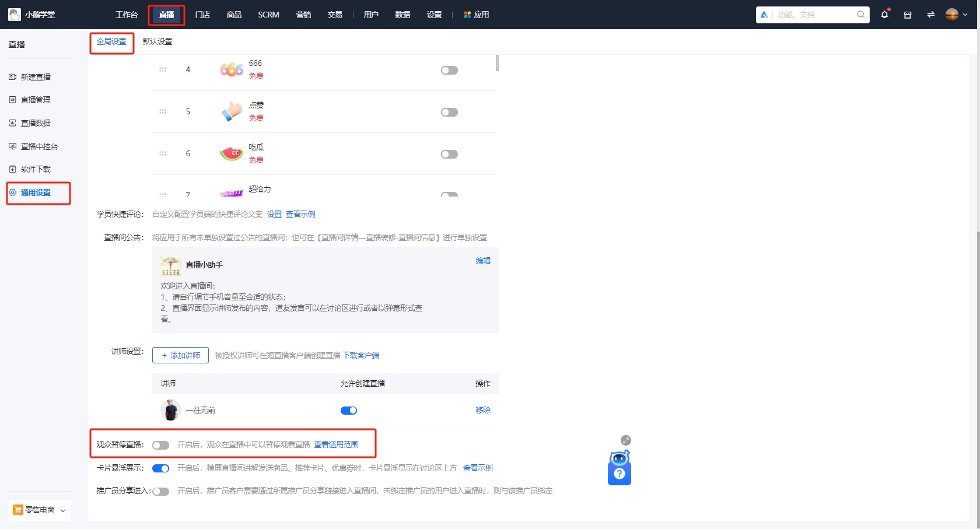This screenshot has width=980, height=529.
Task: Edit the 直播小助手 announcement via 编辑 link
Action: click(x=483, y=261)
